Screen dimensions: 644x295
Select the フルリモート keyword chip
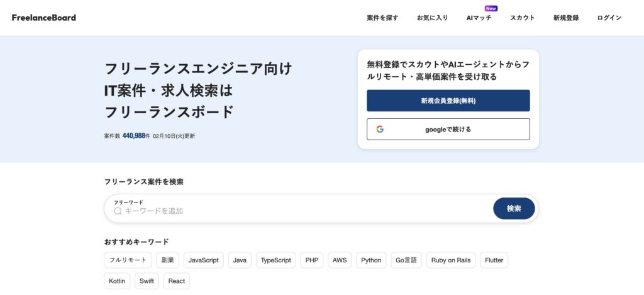pyautogui.click(x=128, y=260)
